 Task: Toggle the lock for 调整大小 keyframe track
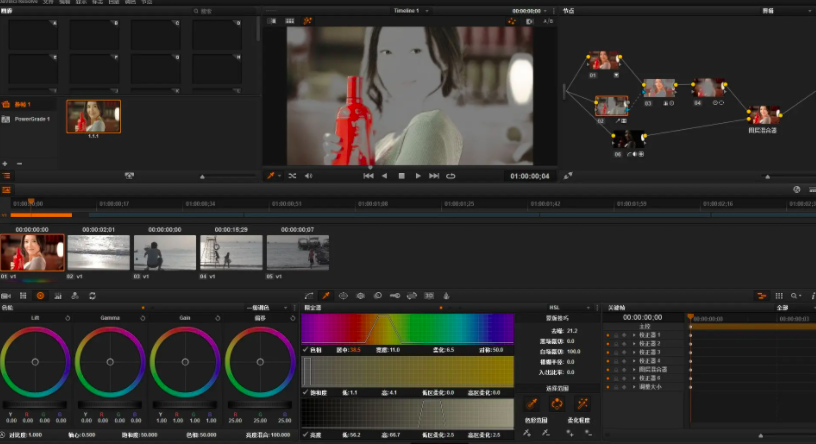click(616, 387)
